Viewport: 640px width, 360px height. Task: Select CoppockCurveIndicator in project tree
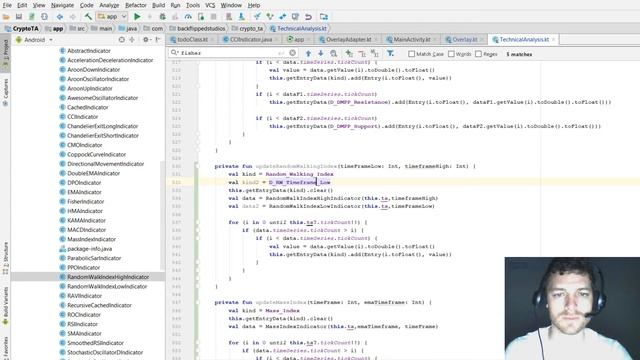coord(96,154)
